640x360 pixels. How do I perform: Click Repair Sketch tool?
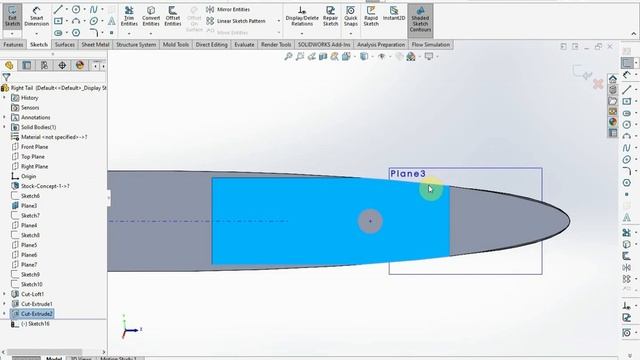[330, 16]
